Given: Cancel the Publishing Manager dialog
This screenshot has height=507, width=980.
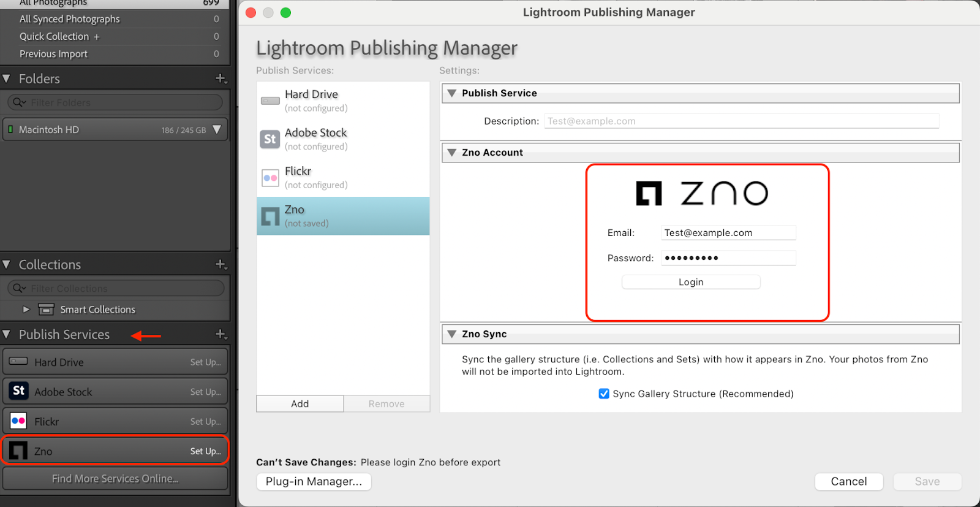Looking at the screenshot, I should tap(849, 481).
